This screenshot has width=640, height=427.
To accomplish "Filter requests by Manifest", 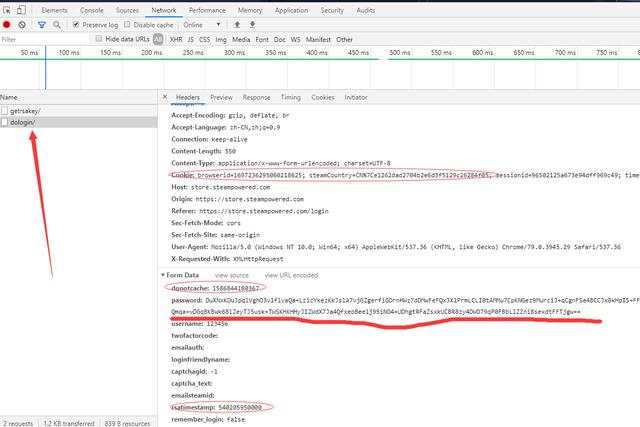I will coord(318,40).
